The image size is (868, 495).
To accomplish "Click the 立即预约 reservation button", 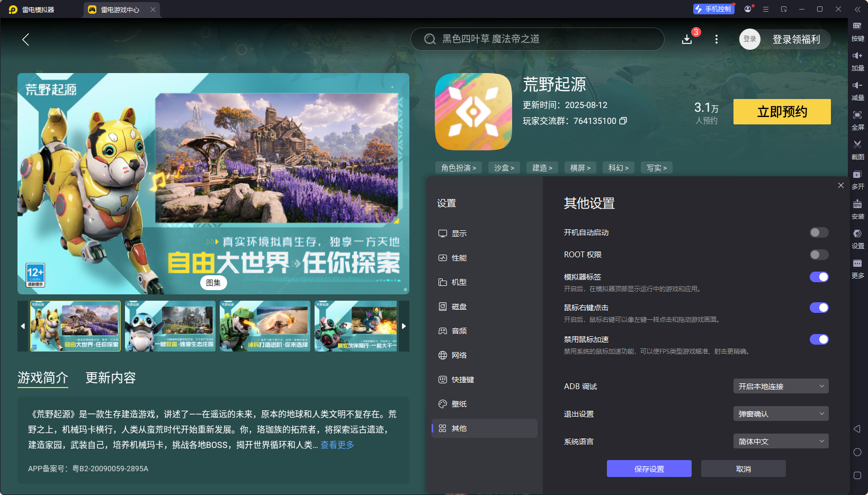I will click(x=782, y=112).
